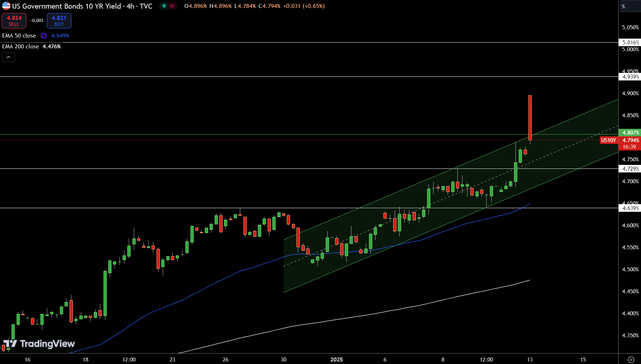This screenshot has width=641, height=364.
Task: Open chart settings gear icon
Action: [631, 360]
